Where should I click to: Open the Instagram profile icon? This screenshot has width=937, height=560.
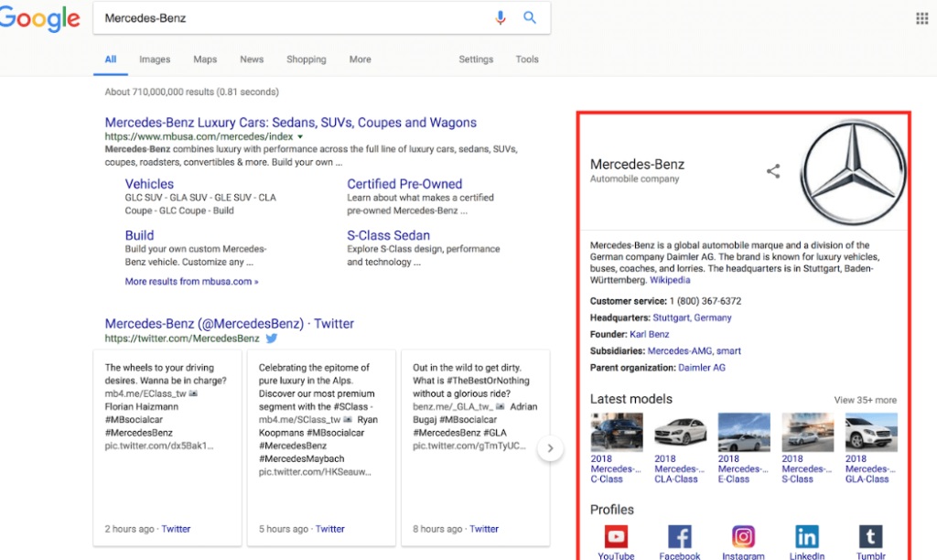[743, 537]
